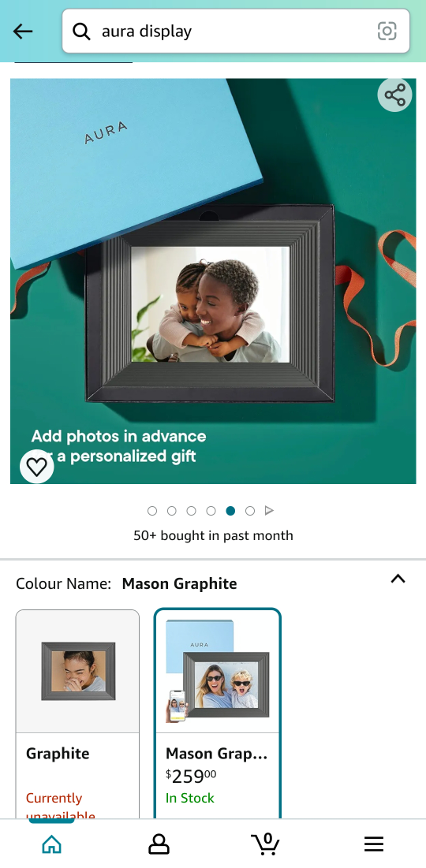Collapse the Colour Name section chevron
The width and height of the screenshot is (426, 868).
pyautogui.click(x=398, y=579)
